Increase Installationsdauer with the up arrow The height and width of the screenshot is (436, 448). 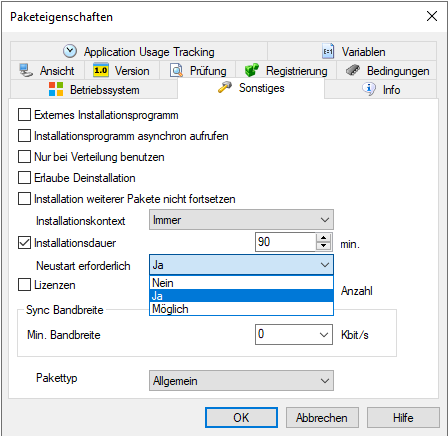pos(323,238)
